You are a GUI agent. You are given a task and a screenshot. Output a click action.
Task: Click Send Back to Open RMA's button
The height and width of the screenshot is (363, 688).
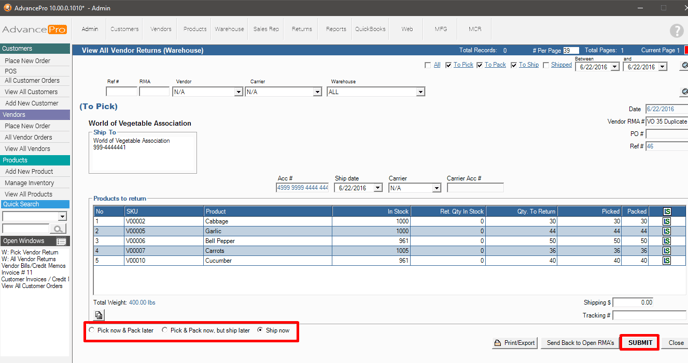(x=580, y=343)
